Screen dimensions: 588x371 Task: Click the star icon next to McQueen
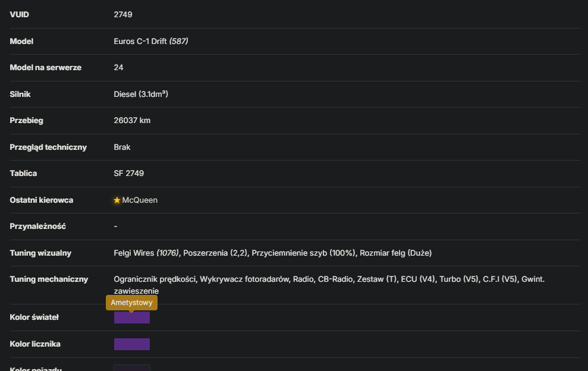tap(117, 200)
